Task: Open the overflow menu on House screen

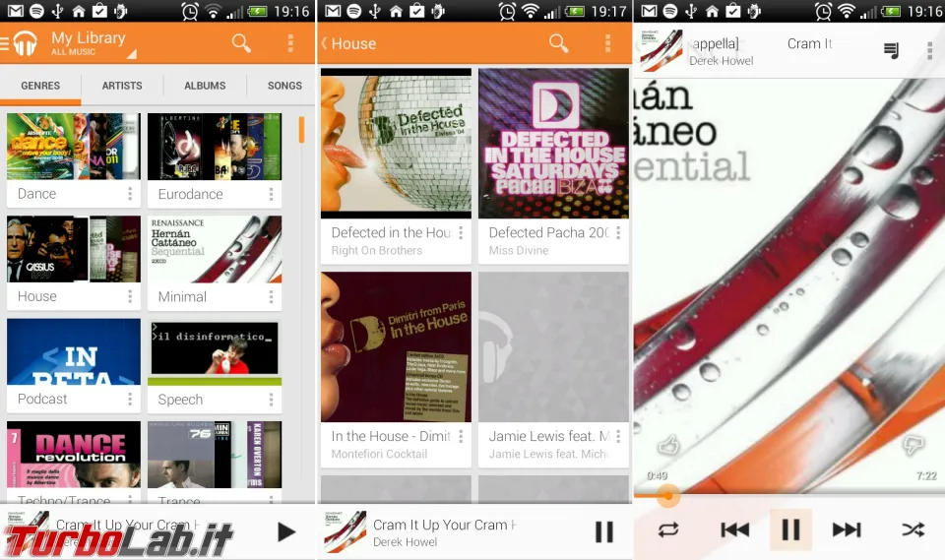Action: tap(607, 42)
